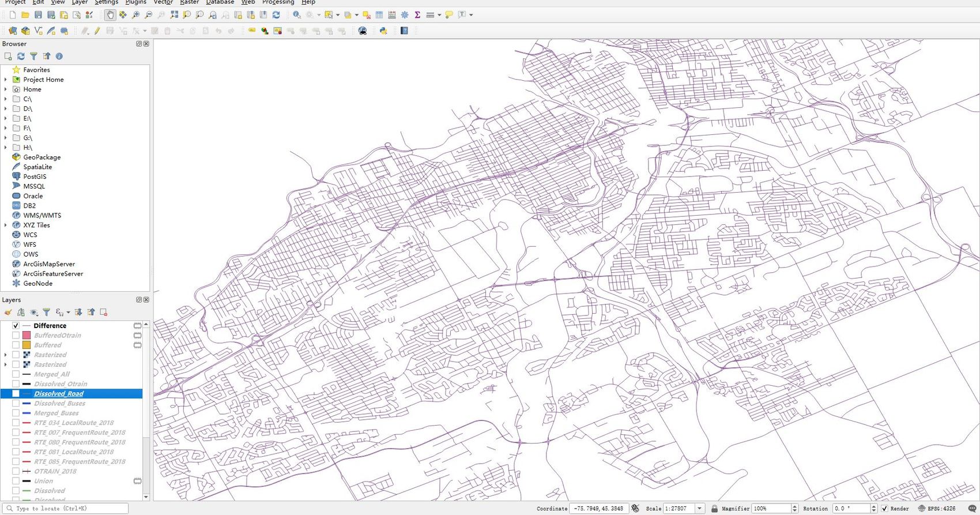Uncheck the Difference layer visibility

click(16, 326)
